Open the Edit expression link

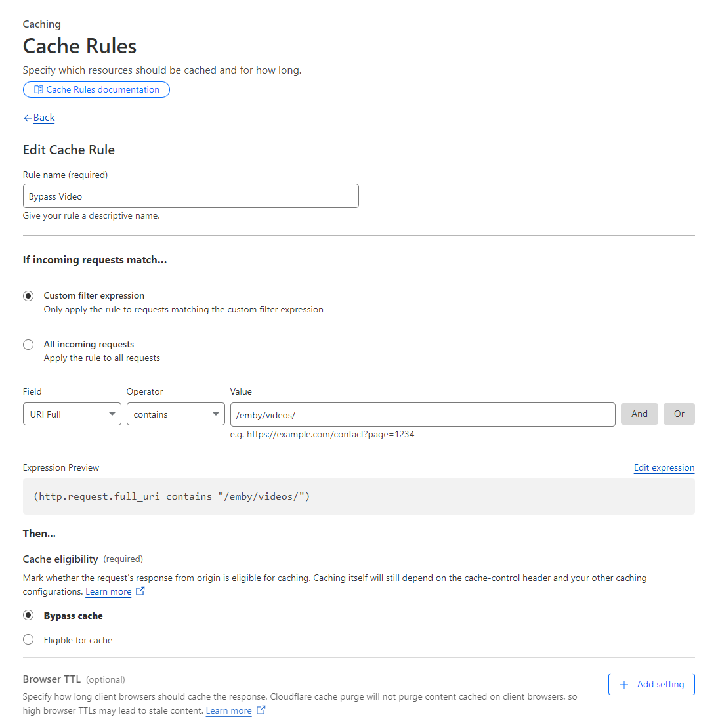click(x=664, y=468)
